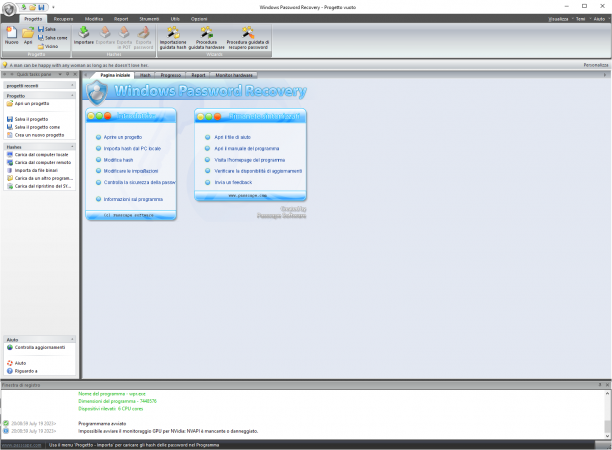
Task: Open the Visualizza menu at top right
Action: pos(558,19)
